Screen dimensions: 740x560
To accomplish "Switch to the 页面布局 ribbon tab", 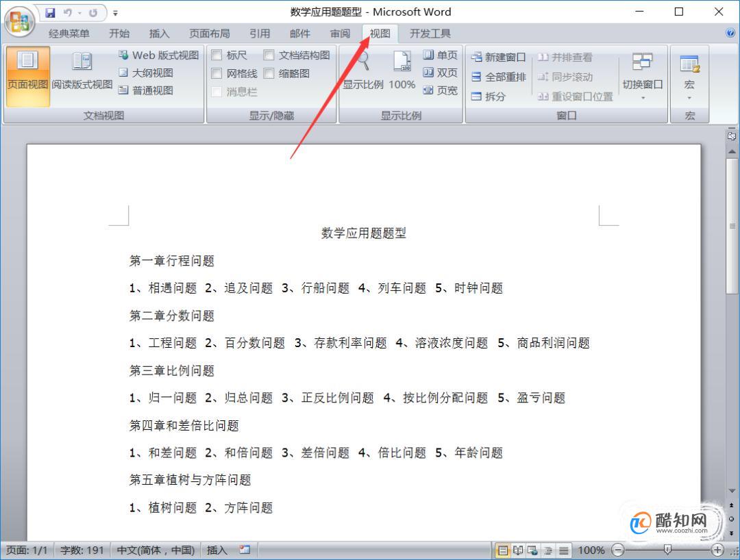I will coord(210,34).
